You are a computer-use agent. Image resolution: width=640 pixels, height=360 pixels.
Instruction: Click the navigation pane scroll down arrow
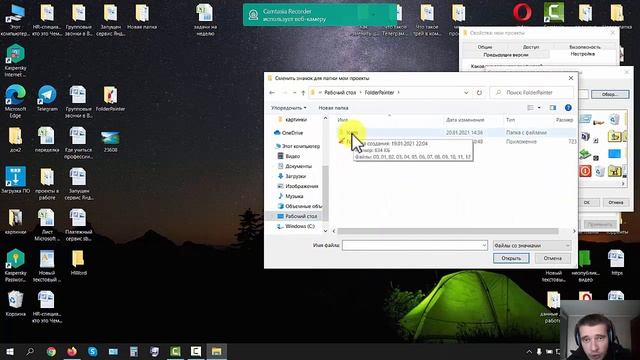pyautogui.click(x=325, y=231)
